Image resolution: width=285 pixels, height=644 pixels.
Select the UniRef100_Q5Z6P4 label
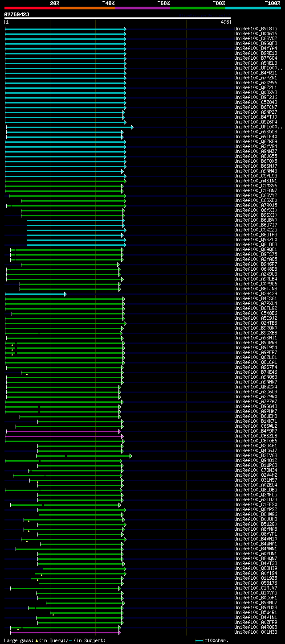point(256,122)
